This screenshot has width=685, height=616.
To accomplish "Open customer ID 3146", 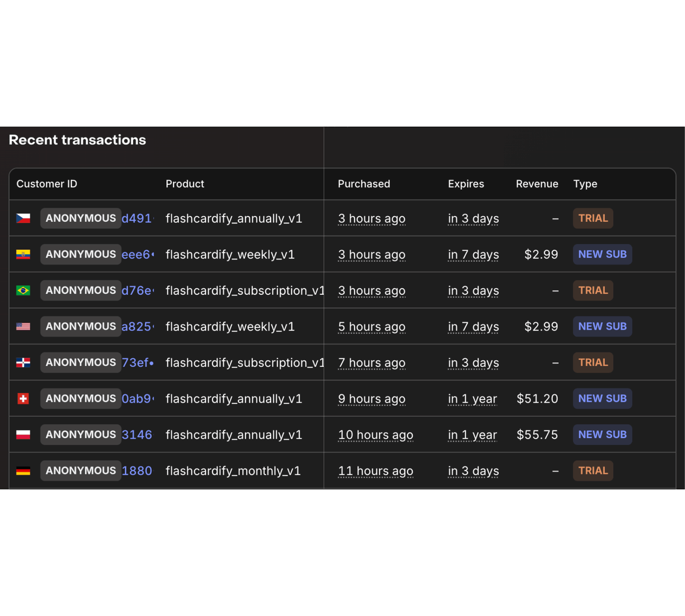I will pyautogui.click(x=137, y=435).
